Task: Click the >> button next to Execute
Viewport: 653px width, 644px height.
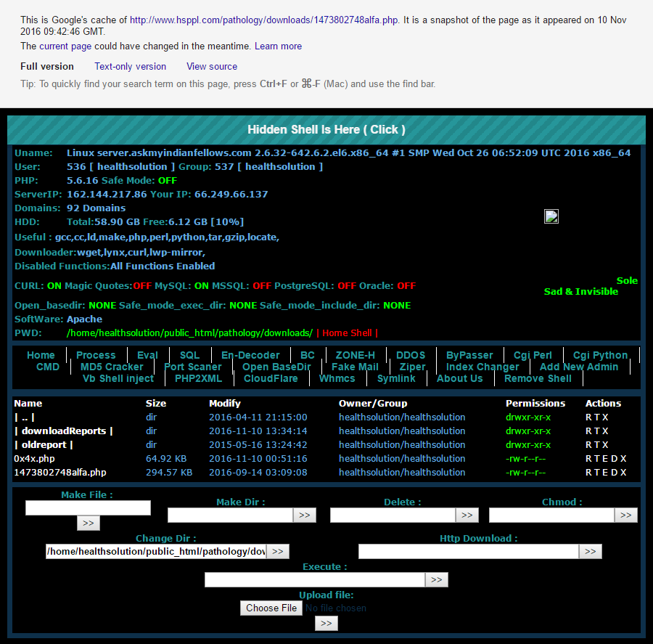Action: pyautogui.click(x=437, y=580)
